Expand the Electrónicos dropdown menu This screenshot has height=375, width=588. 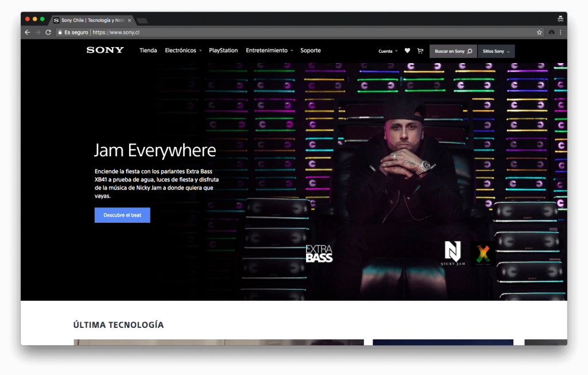(183, 51)
